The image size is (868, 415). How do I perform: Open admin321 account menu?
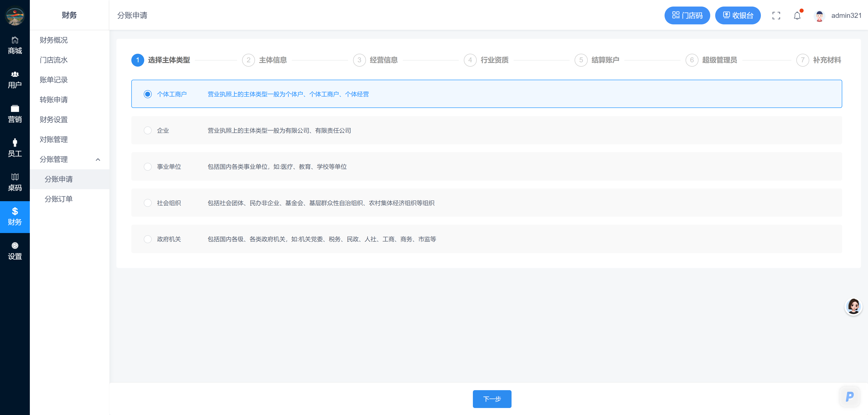(x=846, y=16)
